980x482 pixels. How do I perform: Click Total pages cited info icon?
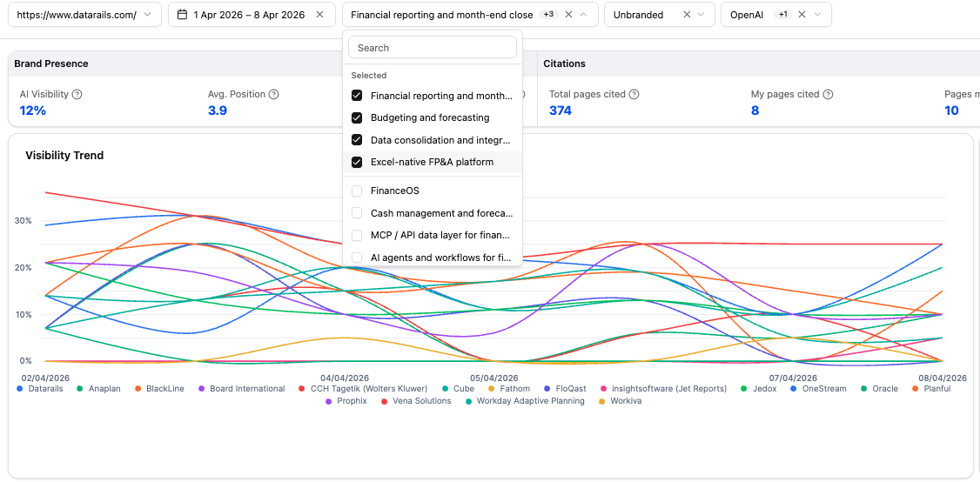point(633,95)
